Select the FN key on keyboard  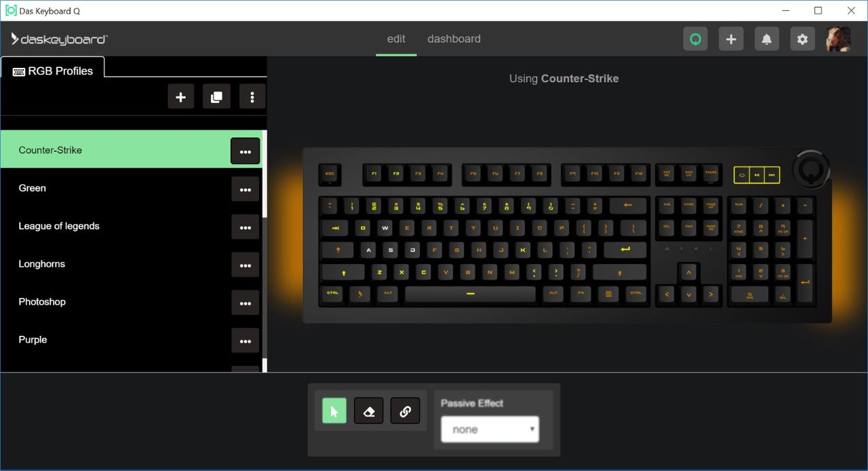[x=580, y=294]
